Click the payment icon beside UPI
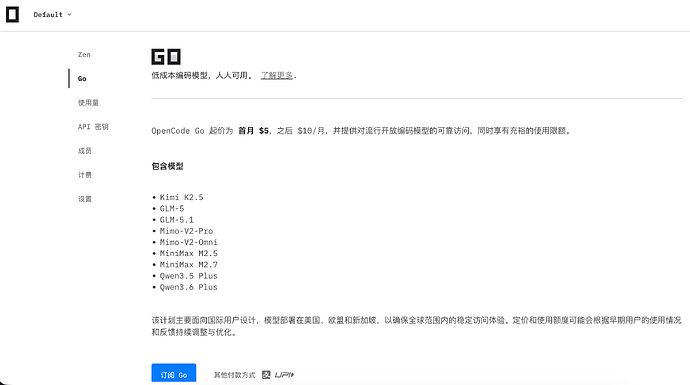 (x=266, y=375)
